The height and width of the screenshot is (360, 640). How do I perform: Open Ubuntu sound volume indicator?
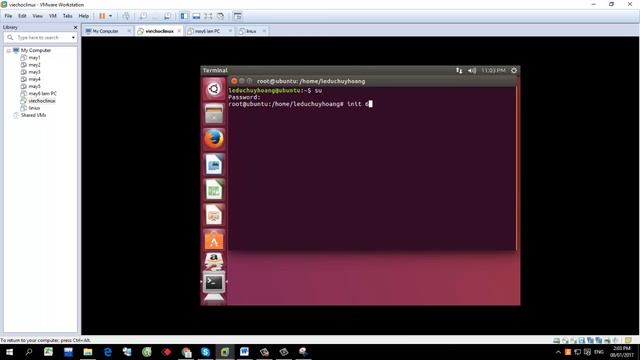pyautogui.click(x=472, y=70)
